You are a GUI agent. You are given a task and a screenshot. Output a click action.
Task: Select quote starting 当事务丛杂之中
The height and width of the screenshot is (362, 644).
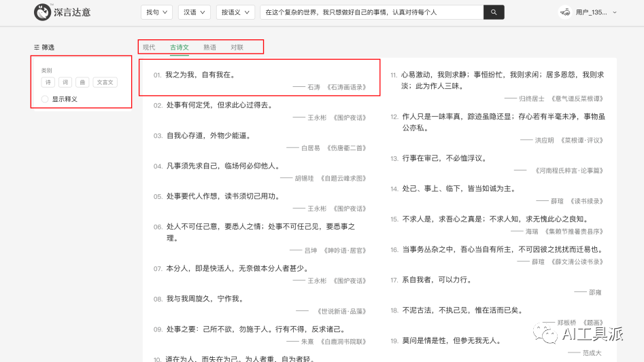(x=503, y=249)
